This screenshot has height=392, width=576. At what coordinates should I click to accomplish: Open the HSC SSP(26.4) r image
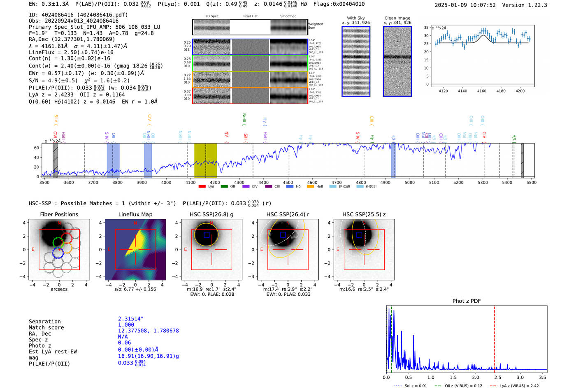[x=288, y=250]
